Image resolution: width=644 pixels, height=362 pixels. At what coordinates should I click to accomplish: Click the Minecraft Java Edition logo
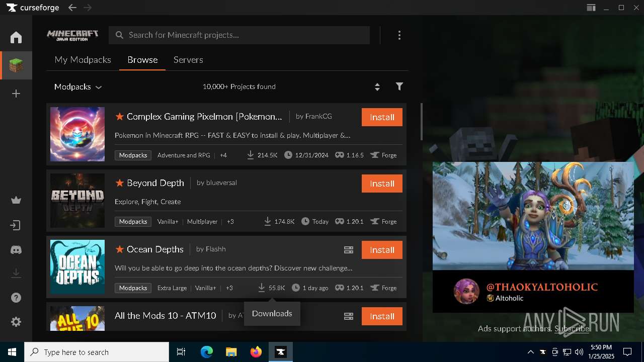pos(72,35)
